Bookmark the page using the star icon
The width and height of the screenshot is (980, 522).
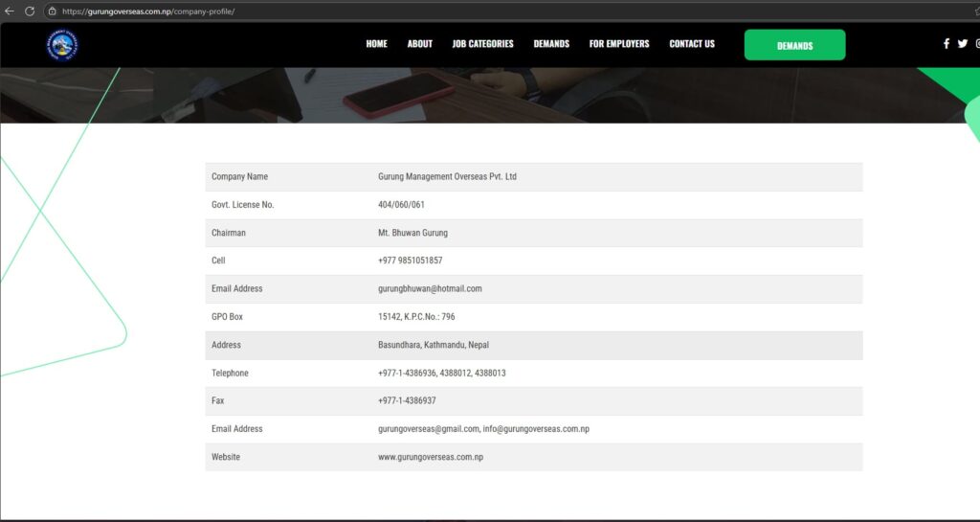click(x=976, y=11)
